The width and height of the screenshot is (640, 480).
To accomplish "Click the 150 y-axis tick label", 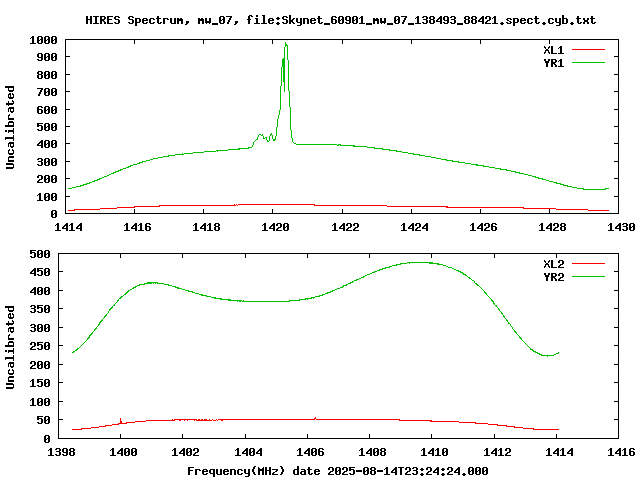I will 40,383.
